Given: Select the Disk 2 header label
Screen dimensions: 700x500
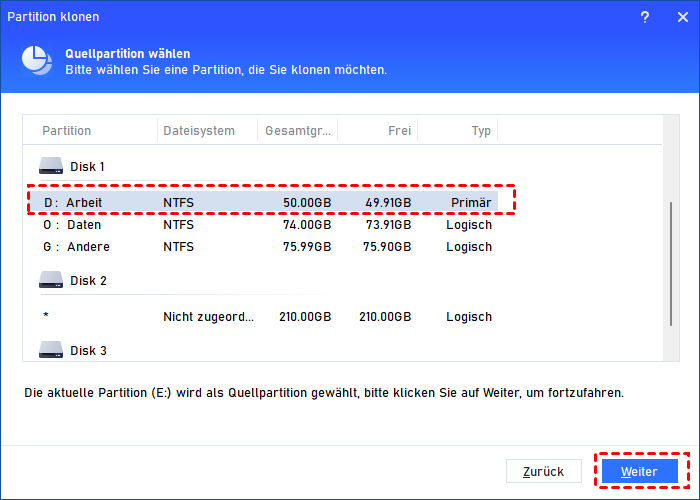Looking at the screenshot, I should (87, 281).
